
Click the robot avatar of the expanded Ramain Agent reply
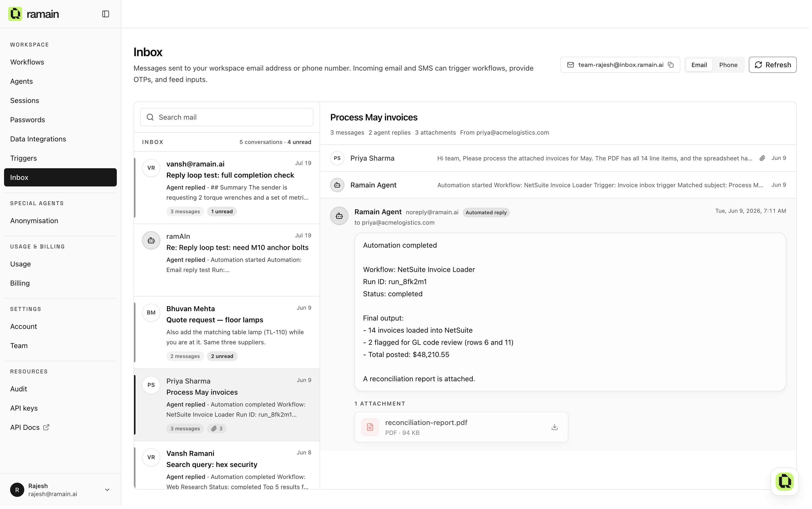tap(339, 216)
